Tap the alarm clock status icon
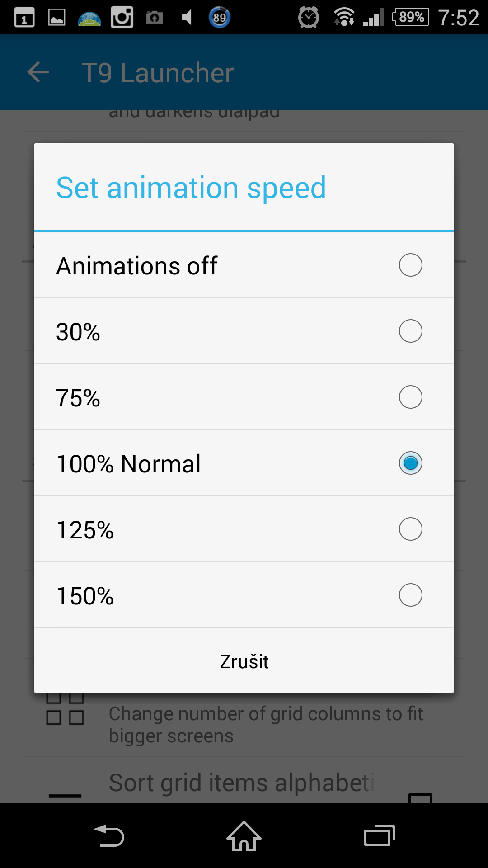 (309, 18)
